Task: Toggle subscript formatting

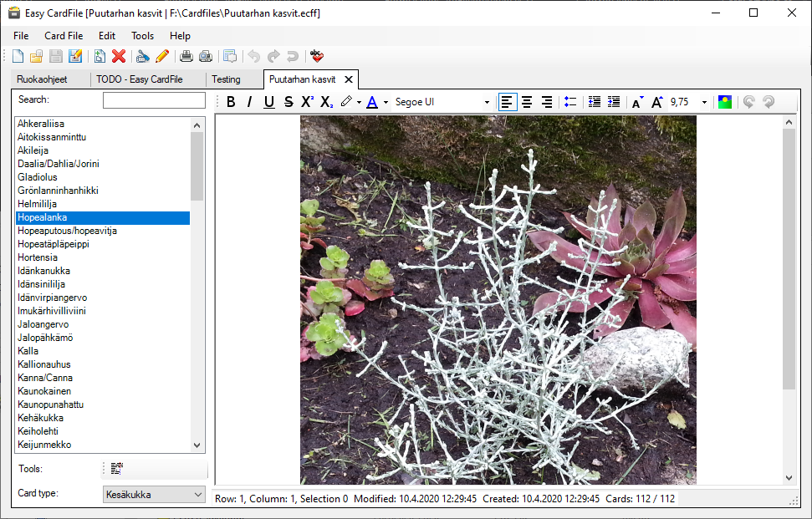Action: point(326,102)
